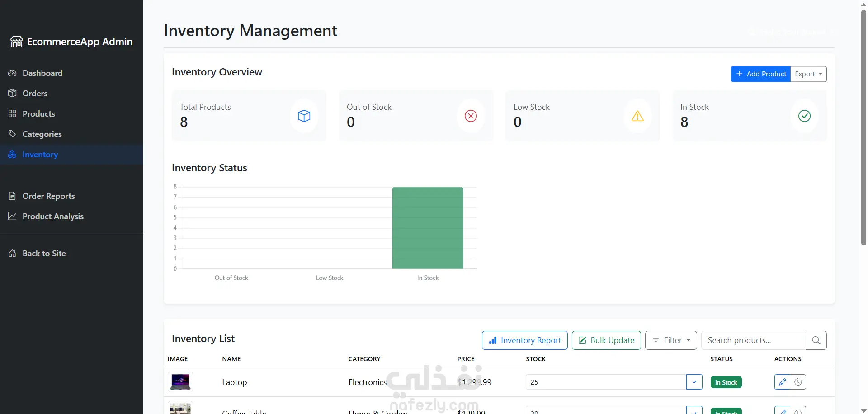Click the STOCK column header

536,359
